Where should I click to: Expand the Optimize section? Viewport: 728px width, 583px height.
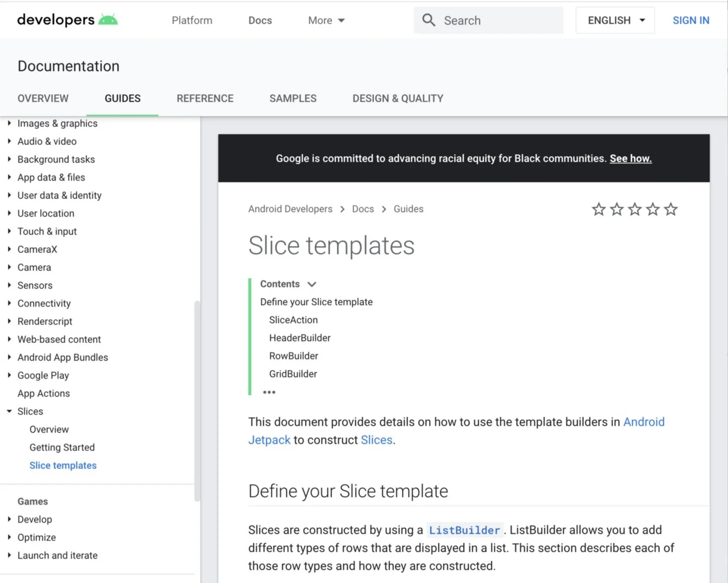click(9, 538)
